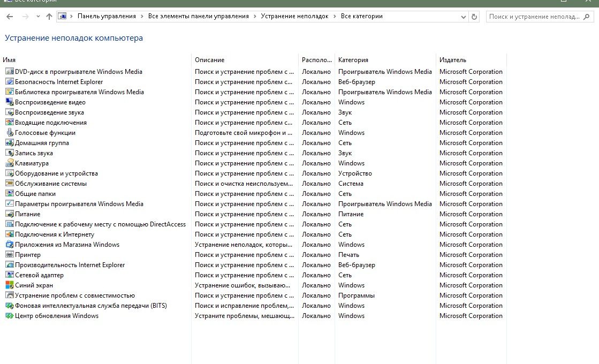Click the Устранение проблем с совместимостью icon
The width and height of the screenshot is (599, 364).
pos(10,295)
